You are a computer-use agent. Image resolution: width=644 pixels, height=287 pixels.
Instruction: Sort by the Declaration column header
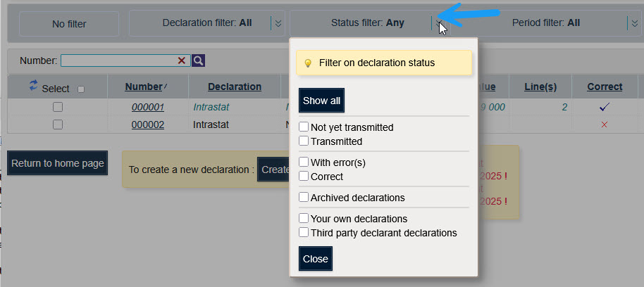[235, 87]
